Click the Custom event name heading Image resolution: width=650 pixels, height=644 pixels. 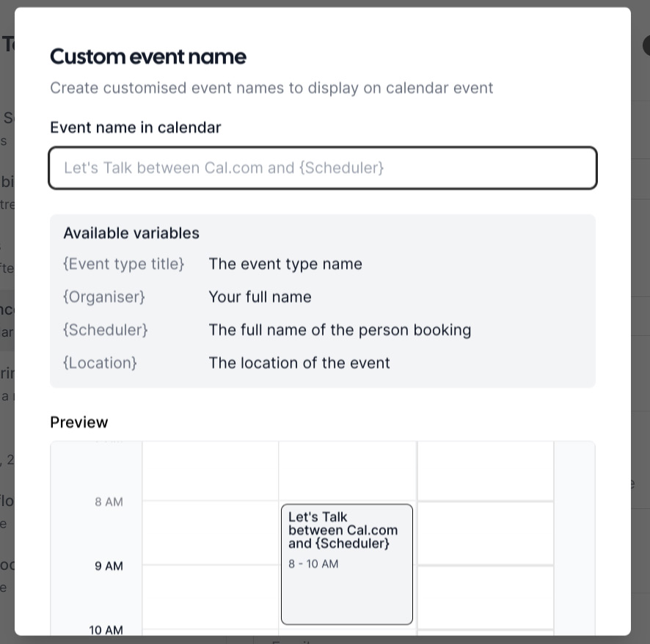148,56
